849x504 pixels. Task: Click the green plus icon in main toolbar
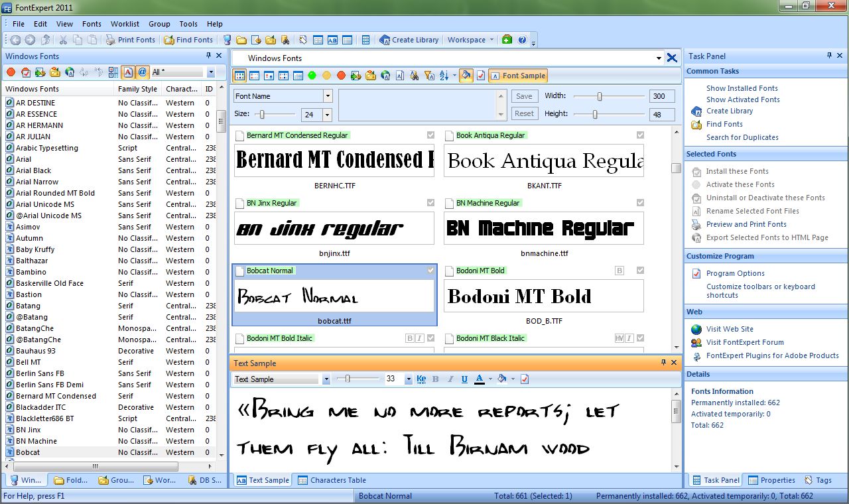(507, 40)
